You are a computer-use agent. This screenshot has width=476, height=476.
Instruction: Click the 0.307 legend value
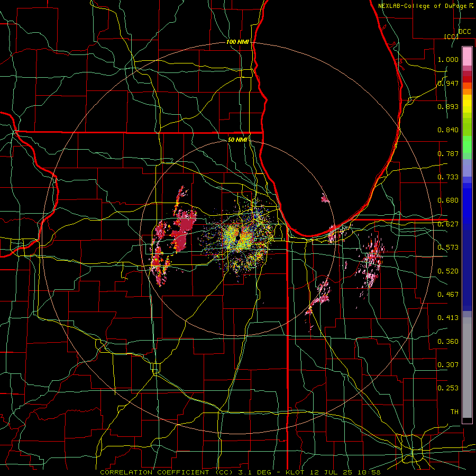click(448, 364)
